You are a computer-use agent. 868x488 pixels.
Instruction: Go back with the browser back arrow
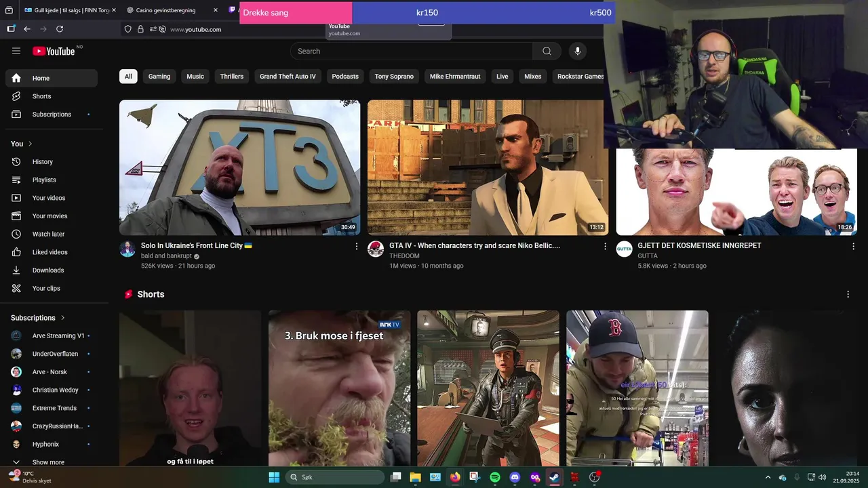coord(27,29)
